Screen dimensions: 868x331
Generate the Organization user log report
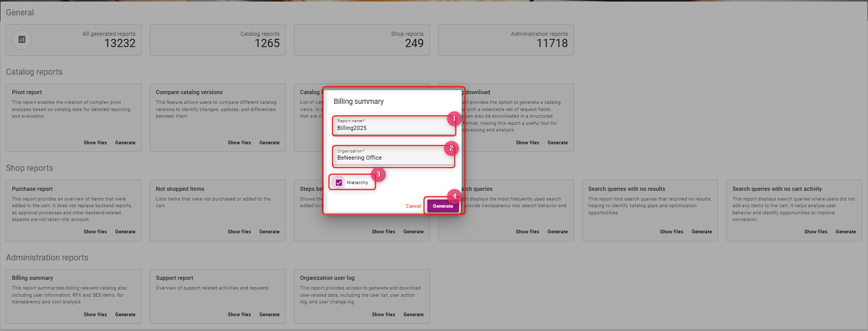[413, 315]
